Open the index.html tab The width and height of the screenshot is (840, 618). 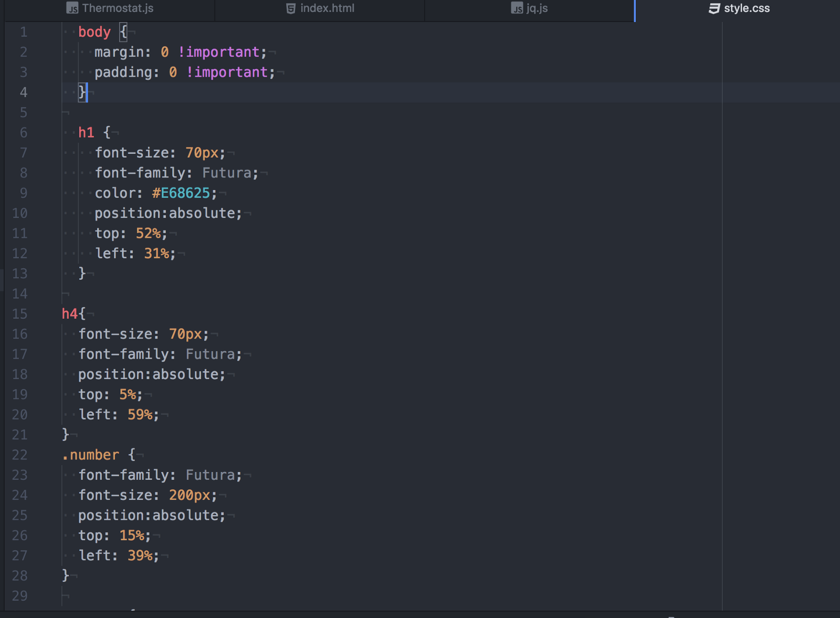tap(327, 8)
